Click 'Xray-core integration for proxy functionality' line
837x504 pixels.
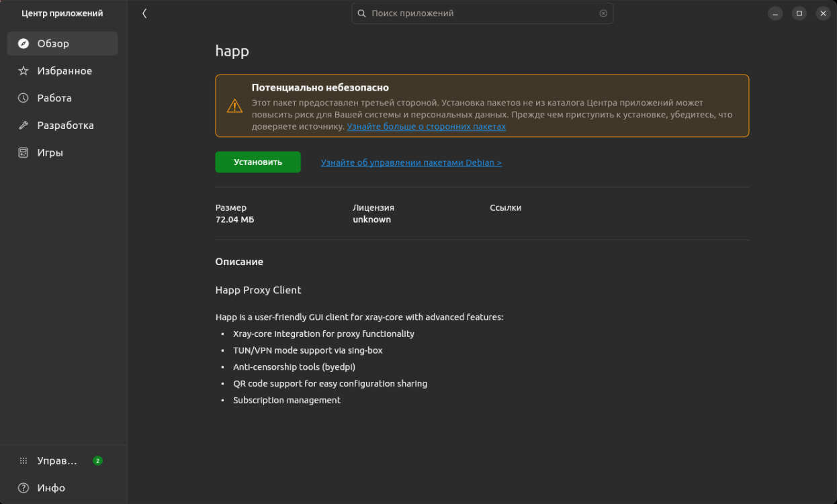pyautogui.click(x=324, y=334)
